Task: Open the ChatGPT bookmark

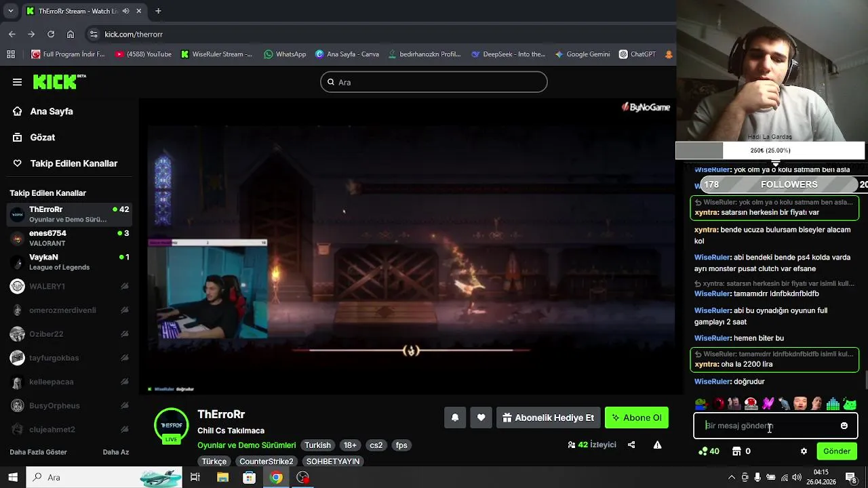Action: click(x=637, y=54)
